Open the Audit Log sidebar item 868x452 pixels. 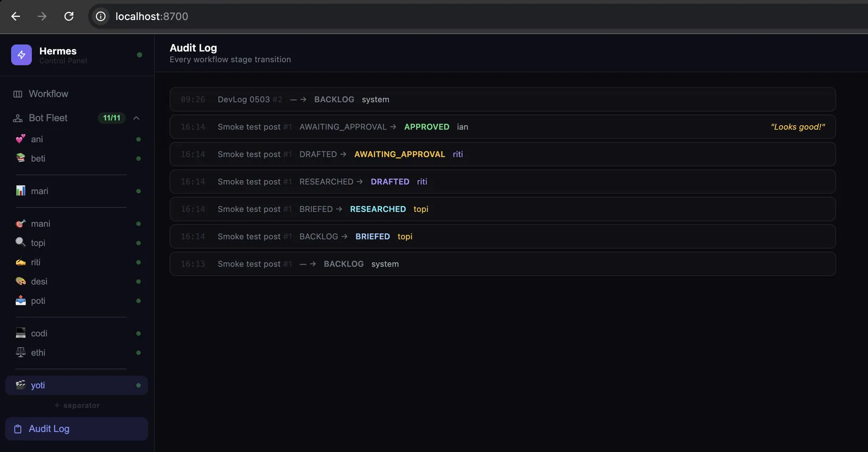pyautogui.click(x=76, y=429)
